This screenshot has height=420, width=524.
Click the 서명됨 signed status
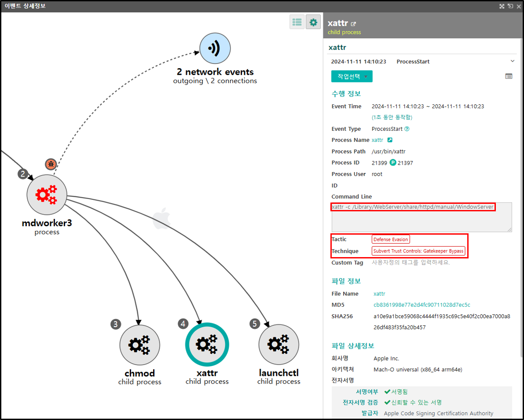[396, 391]
